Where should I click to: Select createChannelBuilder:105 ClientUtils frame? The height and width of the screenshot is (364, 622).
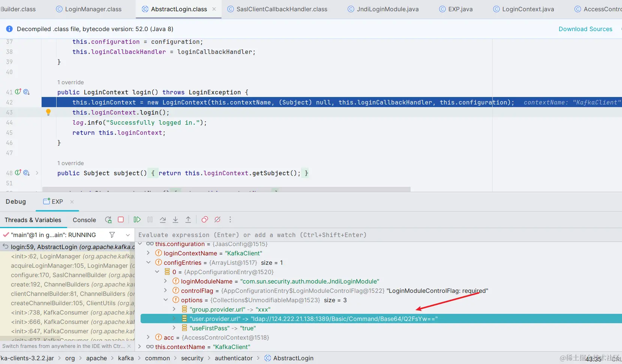point(67,303)
